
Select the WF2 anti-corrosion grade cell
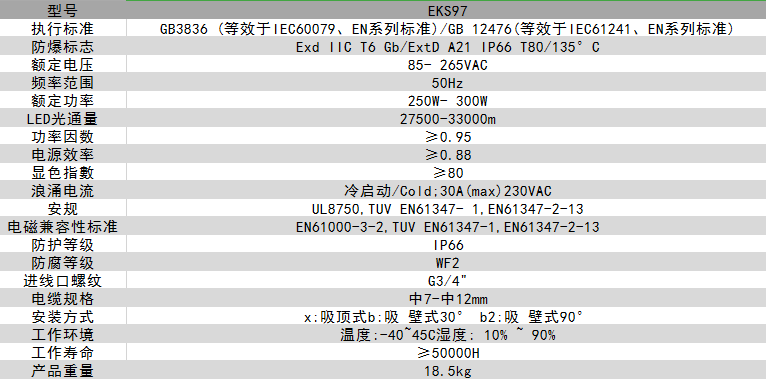(x=446, y=263)
